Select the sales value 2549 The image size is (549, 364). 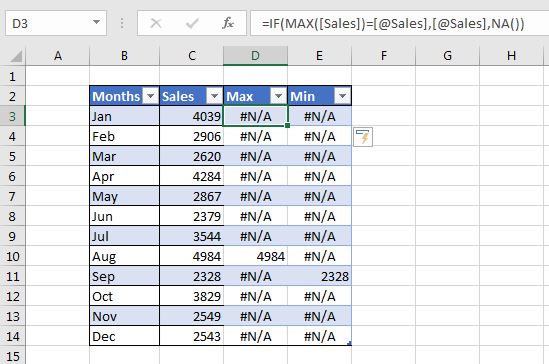point(192,316)
